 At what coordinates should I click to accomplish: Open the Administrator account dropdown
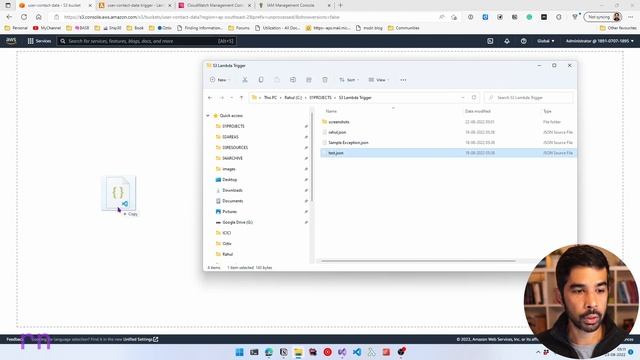pos(600,41)
